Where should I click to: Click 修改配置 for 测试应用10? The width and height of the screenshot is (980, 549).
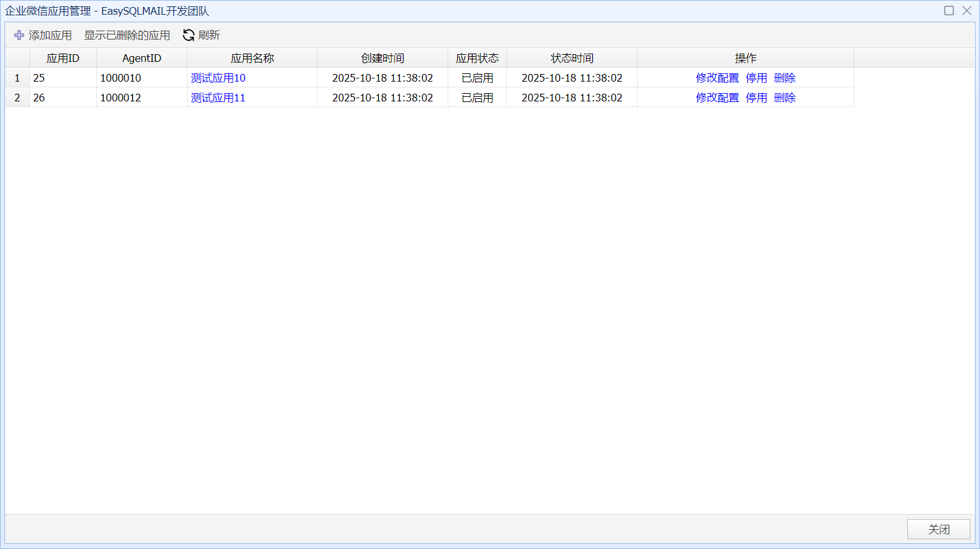pyautogui.click(x=717, y=78)
